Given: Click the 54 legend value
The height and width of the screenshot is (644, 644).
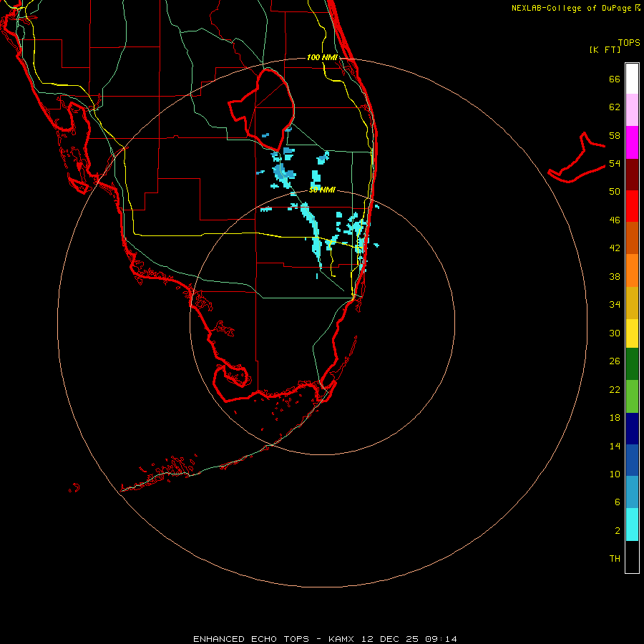Looking at the screenshot, I should pyautogui.click(x=615, y=163).
